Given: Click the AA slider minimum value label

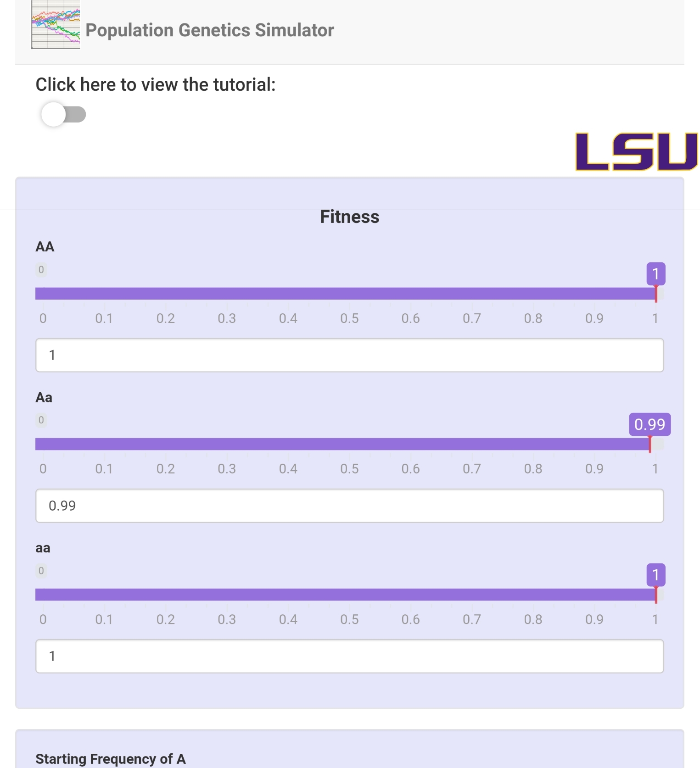Looking at the screenshot, I should coord(41,270).
